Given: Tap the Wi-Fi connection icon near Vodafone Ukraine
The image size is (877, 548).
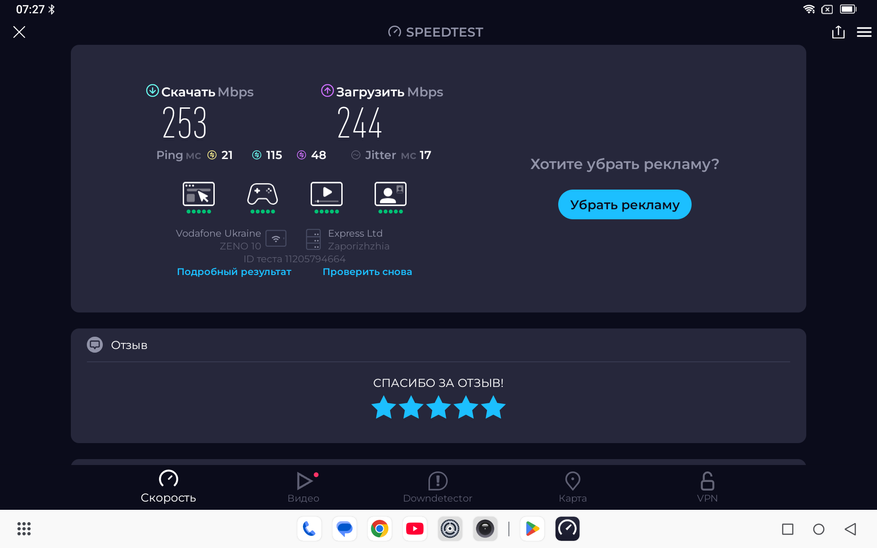Looking at the screenshot, I should 276,239.
